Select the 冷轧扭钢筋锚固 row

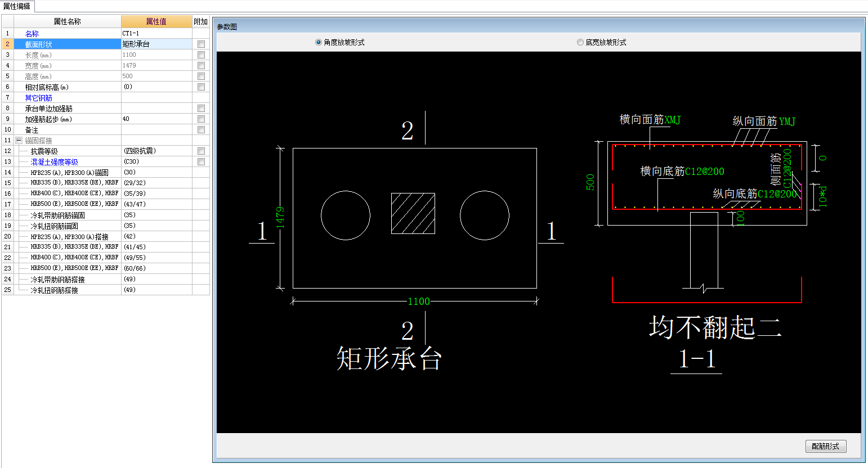[54, 226]
